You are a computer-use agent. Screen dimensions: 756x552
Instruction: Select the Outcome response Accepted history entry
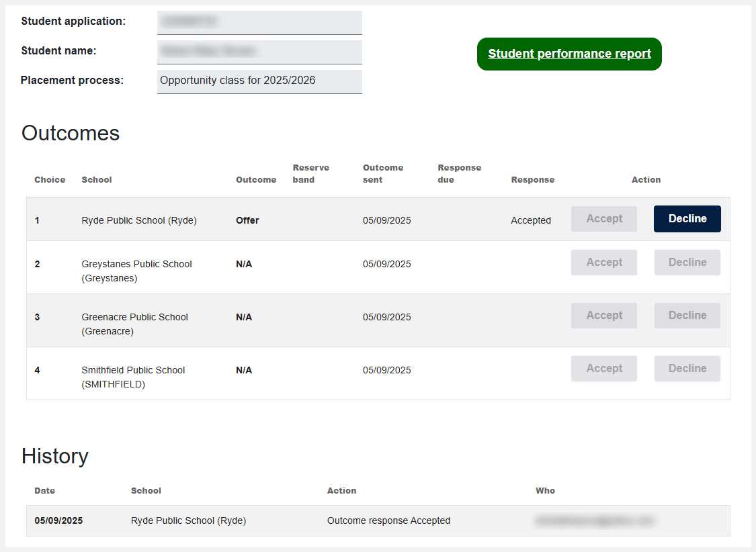click(x=388, y=520)
